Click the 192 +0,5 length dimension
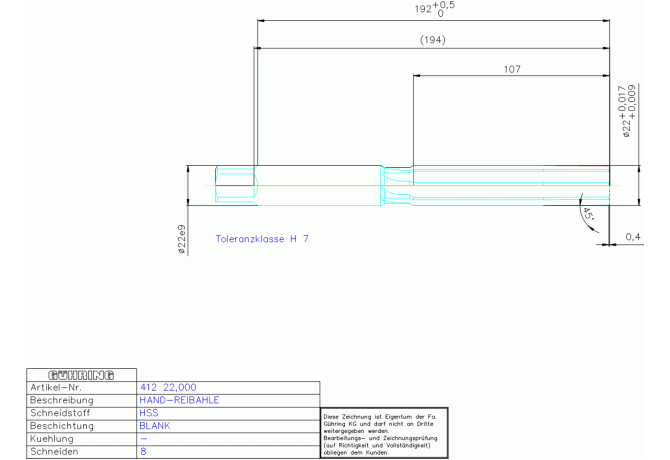670x460 pixels. [435, 9]
